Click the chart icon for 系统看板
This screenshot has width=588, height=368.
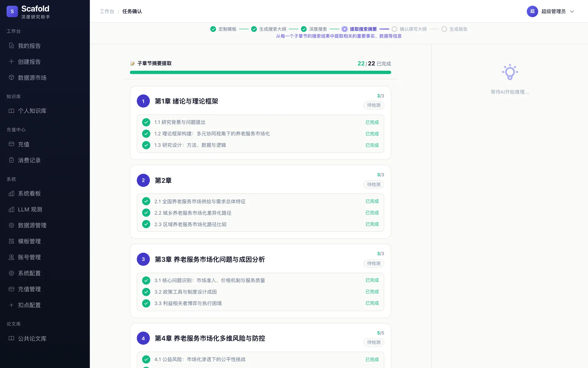click(11, 194)
